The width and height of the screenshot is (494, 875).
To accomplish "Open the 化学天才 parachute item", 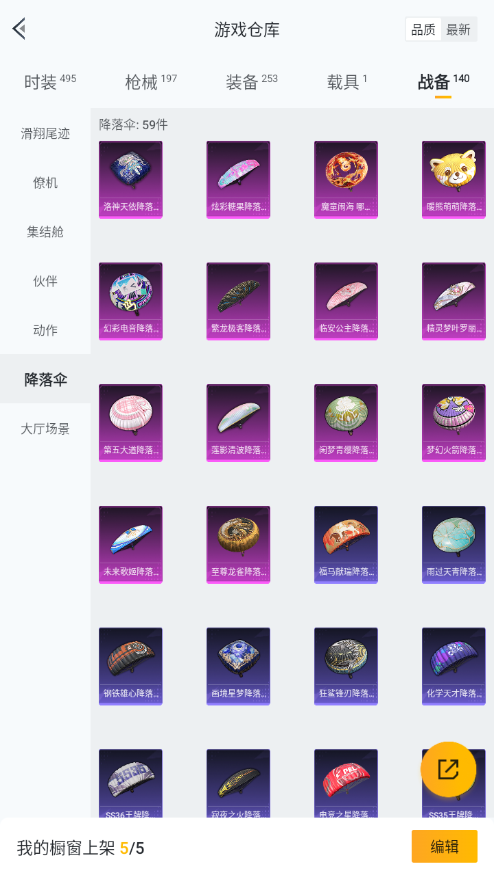I will pos(453,666).
